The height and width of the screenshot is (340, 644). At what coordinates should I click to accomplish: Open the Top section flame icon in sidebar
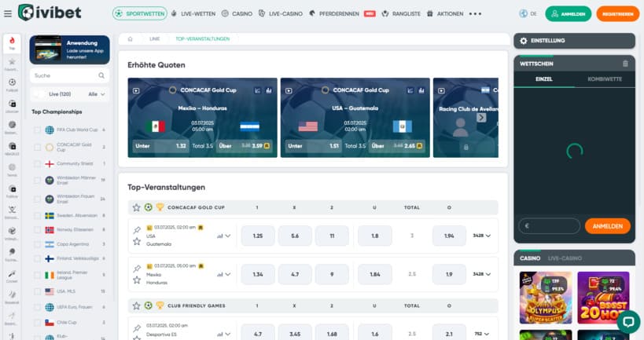coord(12,42)
